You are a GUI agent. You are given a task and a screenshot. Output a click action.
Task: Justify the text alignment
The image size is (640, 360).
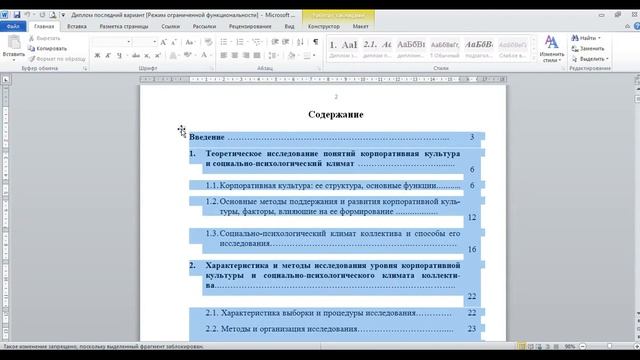[257, 55]
